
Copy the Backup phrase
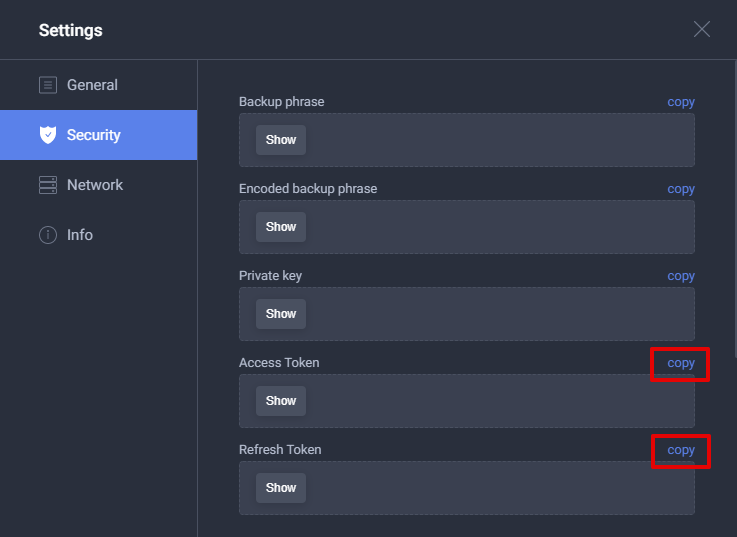point(681,102)
